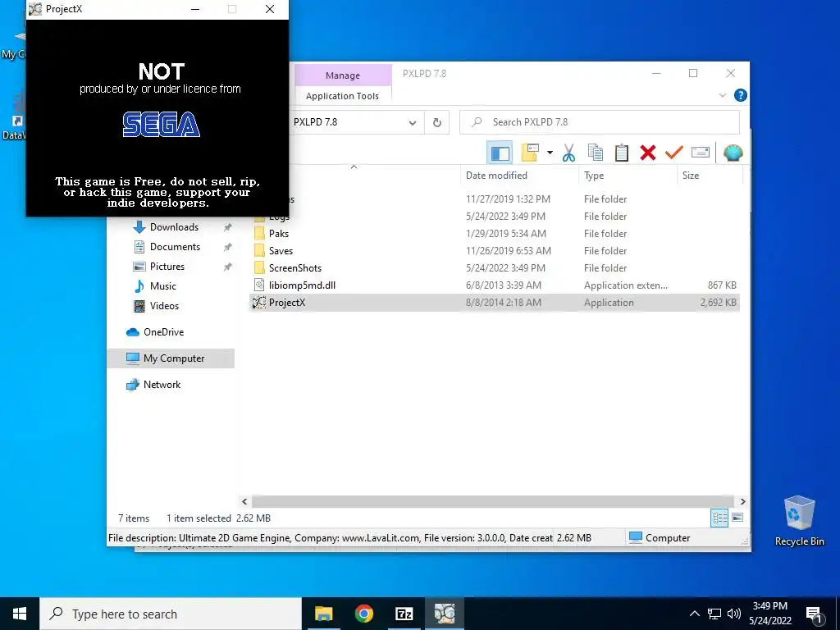This screenshot has height=630, width=840.
Task: Switch to large thumbnails view in status bar
Action: tap(737, 518)
